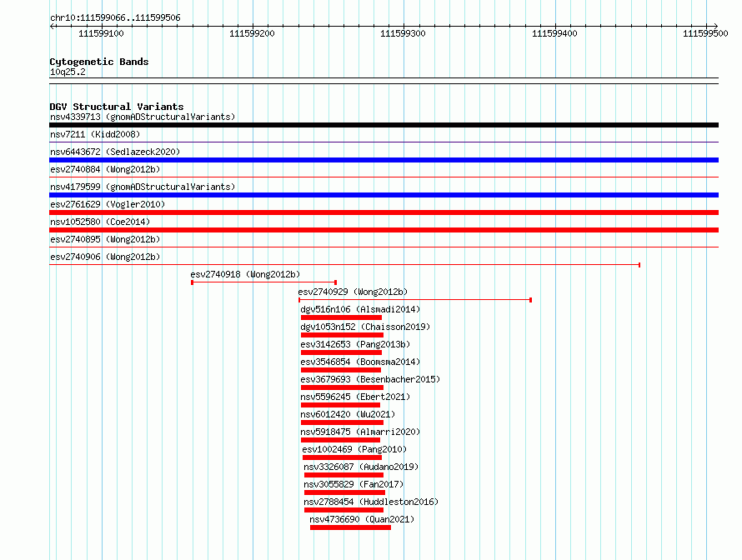Open esv2740884 (Wong2012b) variant label

105,169
